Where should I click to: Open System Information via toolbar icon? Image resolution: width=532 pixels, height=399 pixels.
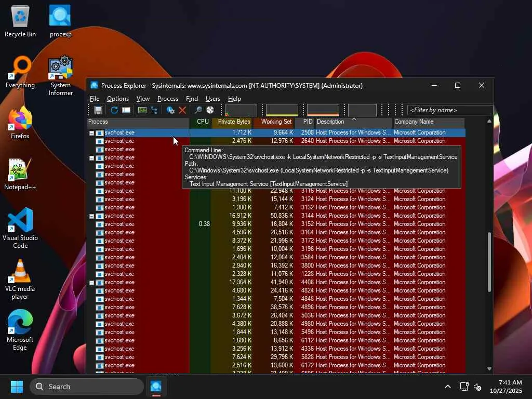[x=142, y=110]
